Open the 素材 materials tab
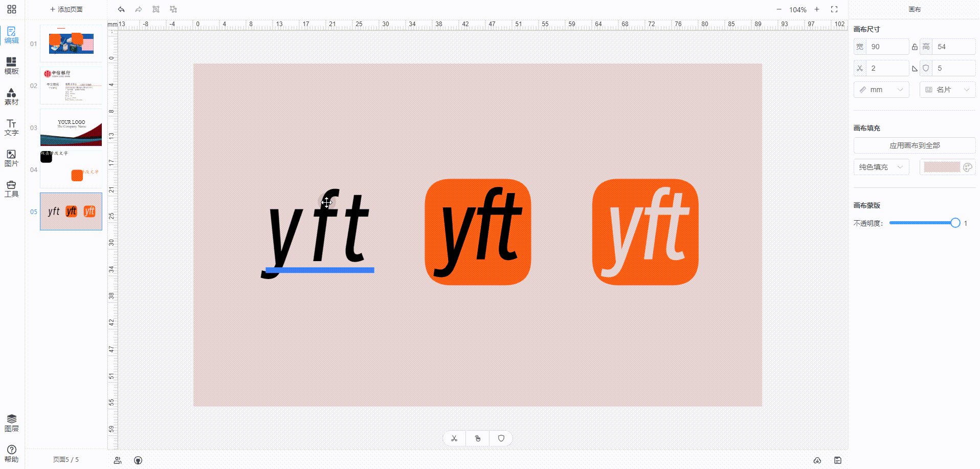Screen dimensions: 980x469 click(x=12, y=97)
